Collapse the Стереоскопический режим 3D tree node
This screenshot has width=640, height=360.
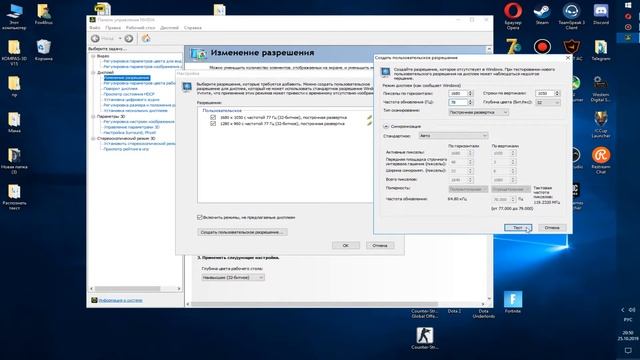click(93, 138)
